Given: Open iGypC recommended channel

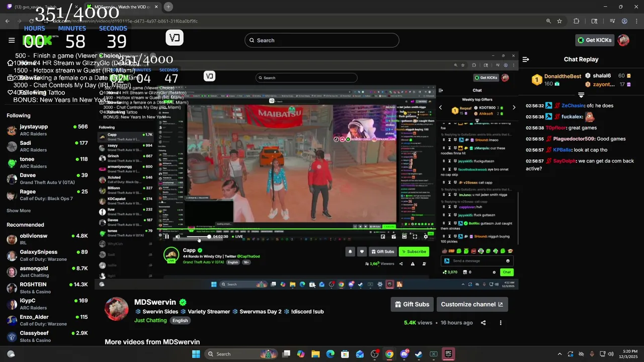Looking at the screenshot, I should tap(47, 304).
